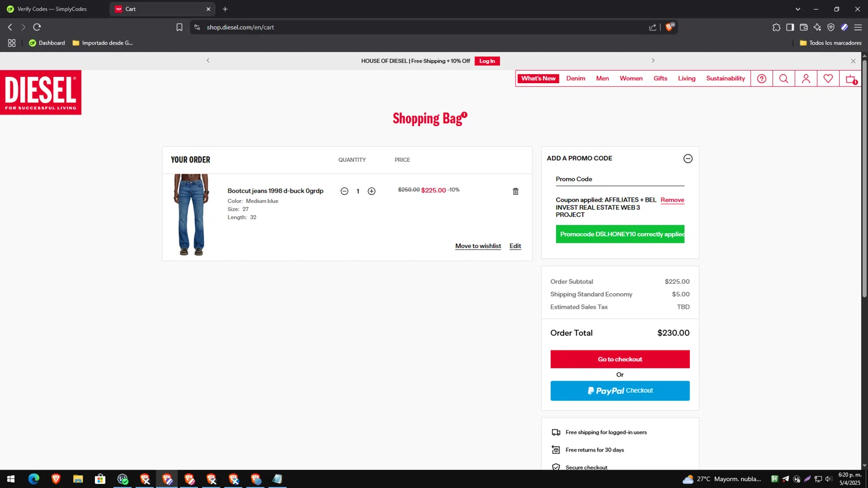Image resolution: width=868 pixels, height=488 pixels.
Task: Open Bootcut jeans 1998 d-buck product title
Action: click(x=275, y=191)
